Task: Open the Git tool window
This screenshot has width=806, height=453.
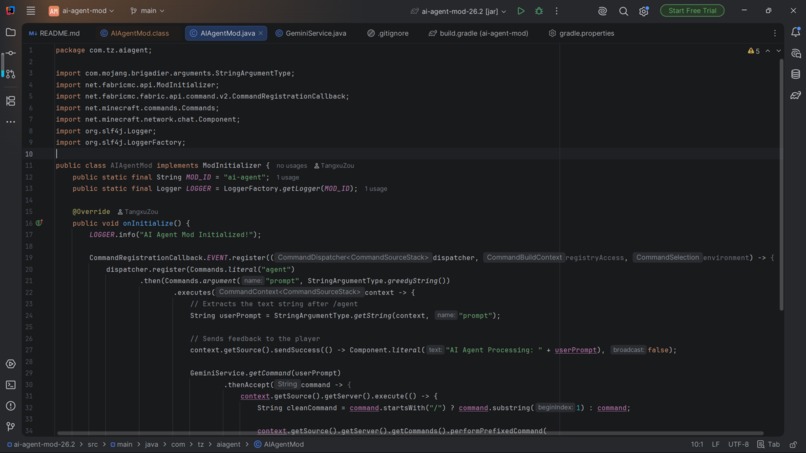Action: pos(10,427)
